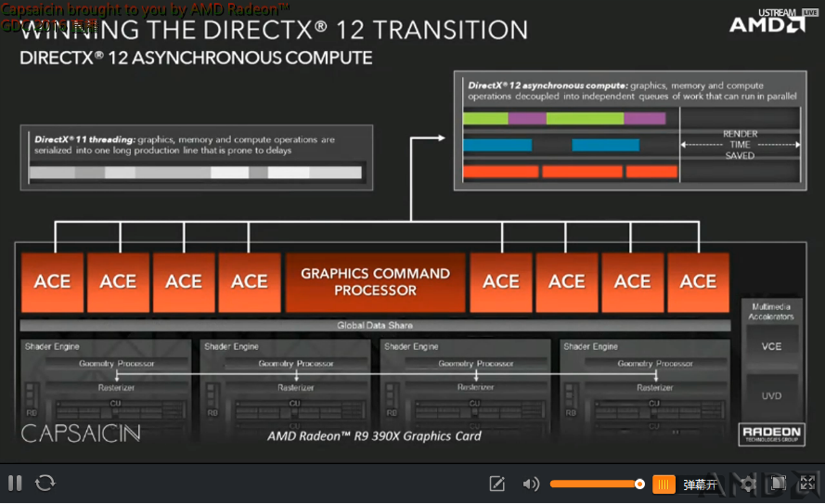Viewport: 825px width, 504px height.
Task: Click the USTREAM watermark text
Action: tap(777, 13)
